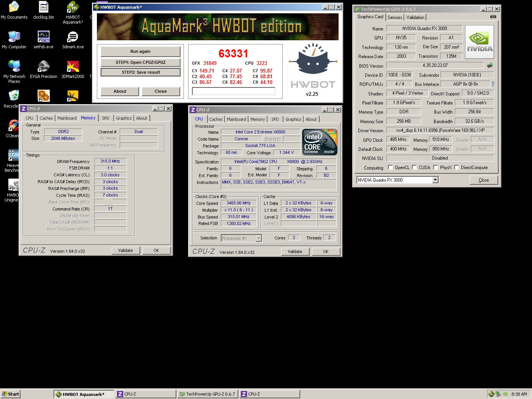
Task: Click the GPU name field NVIDIA Quadro FX 3000
Action: (x=424, y=28)
